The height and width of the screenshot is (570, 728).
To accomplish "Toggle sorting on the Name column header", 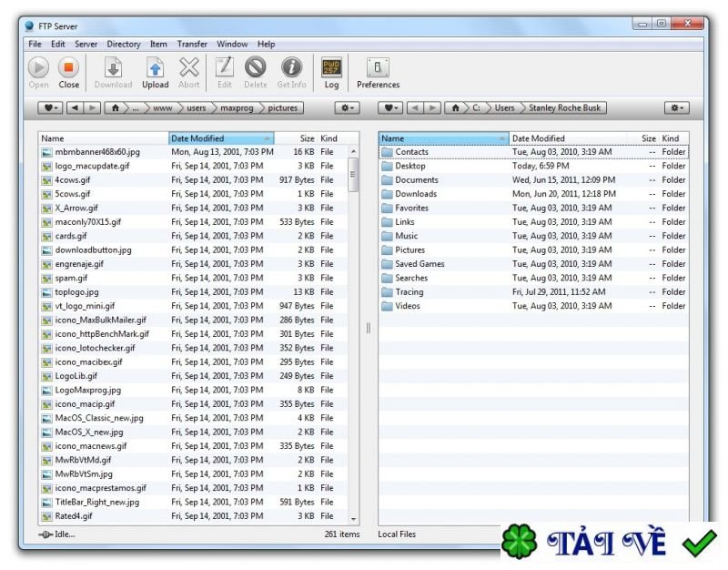I will pyautogui.click(x=55, y=137).
